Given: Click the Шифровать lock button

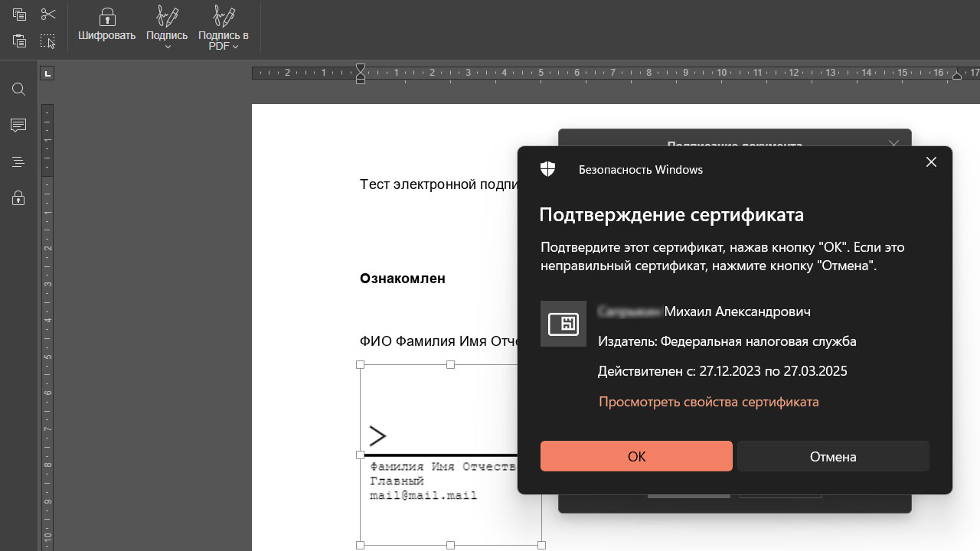Looking at the screenshot, I should tap(106, 24).
